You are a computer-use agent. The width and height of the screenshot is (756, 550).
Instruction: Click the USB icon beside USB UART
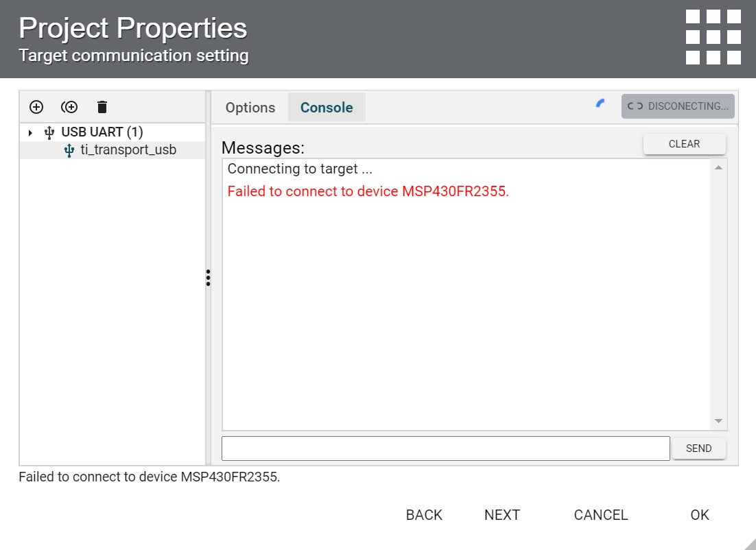(x=49, y=132)
